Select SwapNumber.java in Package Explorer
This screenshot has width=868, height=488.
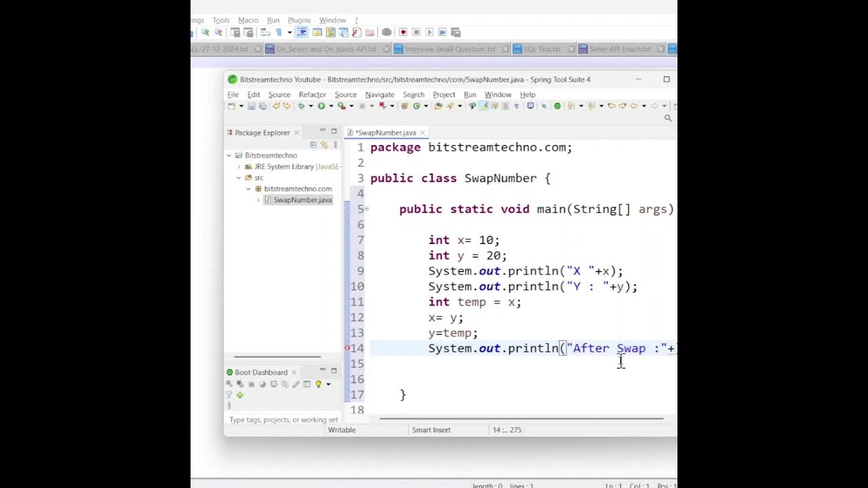pyautogui.click(x=298, y=200)
